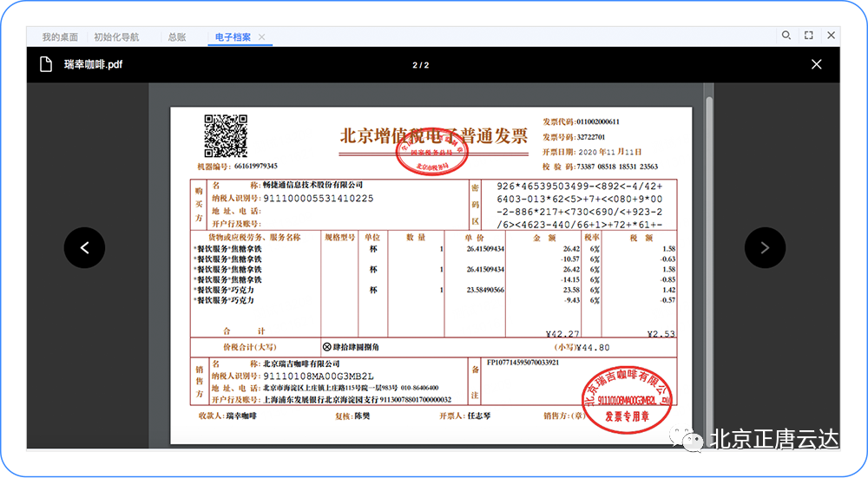Screen dimensions: 868x478
Task: Click the buyer name 畅捷通信息技术股份有限公司
Action: click(312, 185)
